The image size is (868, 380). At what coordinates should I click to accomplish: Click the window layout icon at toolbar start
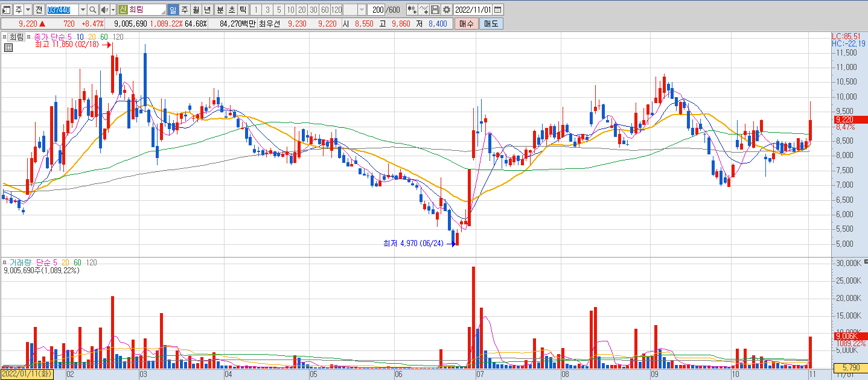click(7, 10)
